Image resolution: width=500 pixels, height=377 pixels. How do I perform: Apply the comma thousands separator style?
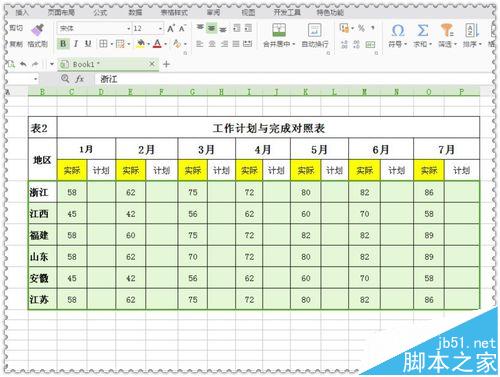click(373, 28)
